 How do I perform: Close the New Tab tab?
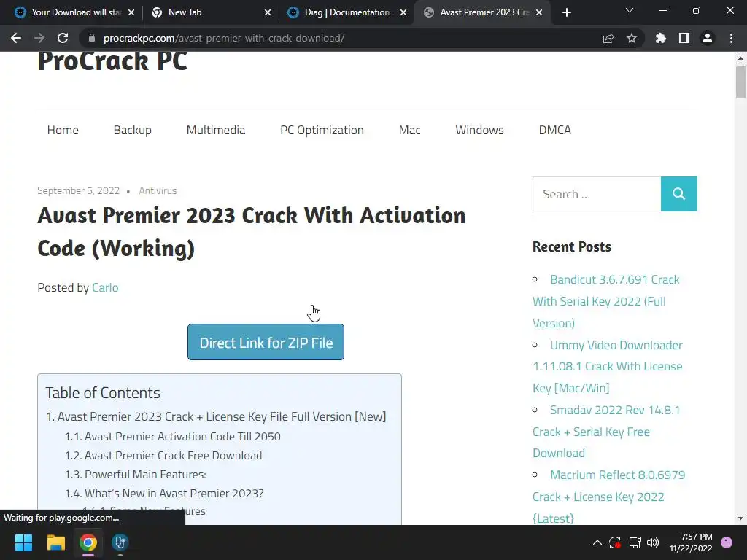(x=268, y=12)
